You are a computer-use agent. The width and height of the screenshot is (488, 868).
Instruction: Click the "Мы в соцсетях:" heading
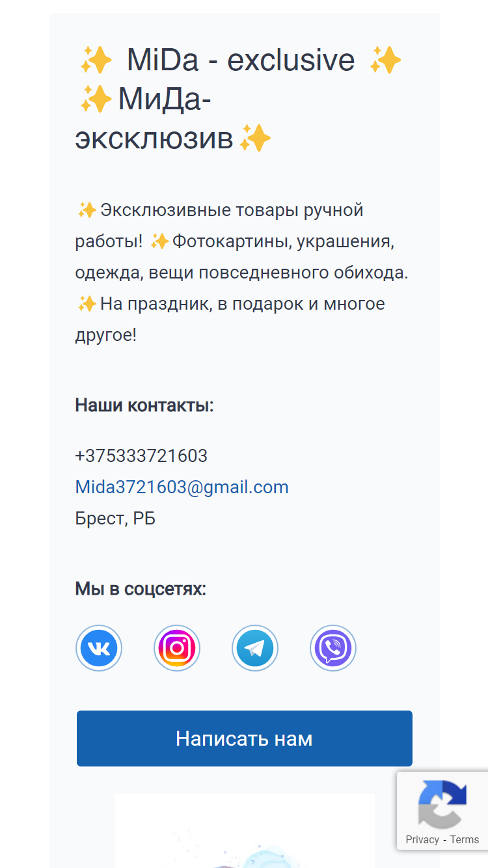point(141,589)
